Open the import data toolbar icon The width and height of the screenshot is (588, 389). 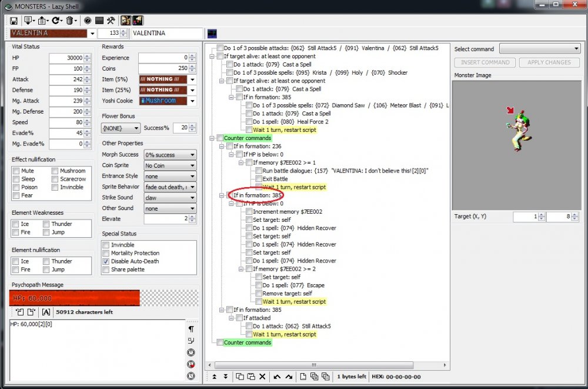click(x=29, y=21)
